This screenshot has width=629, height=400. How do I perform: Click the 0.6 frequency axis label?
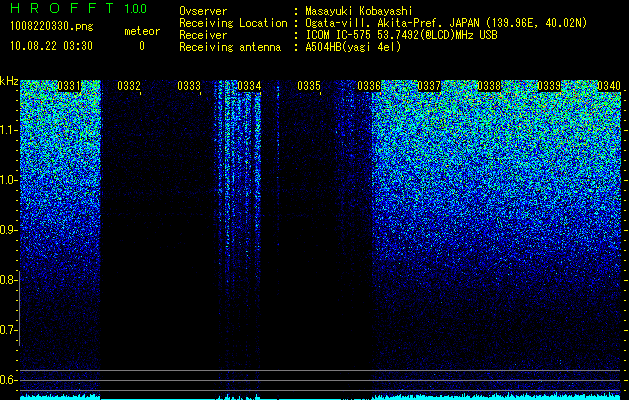click(x=8, y=380)
